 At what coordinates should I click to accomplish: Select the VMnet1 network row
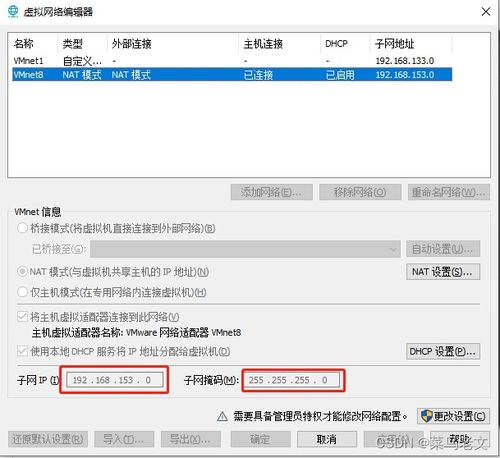[x=232, y=61]
